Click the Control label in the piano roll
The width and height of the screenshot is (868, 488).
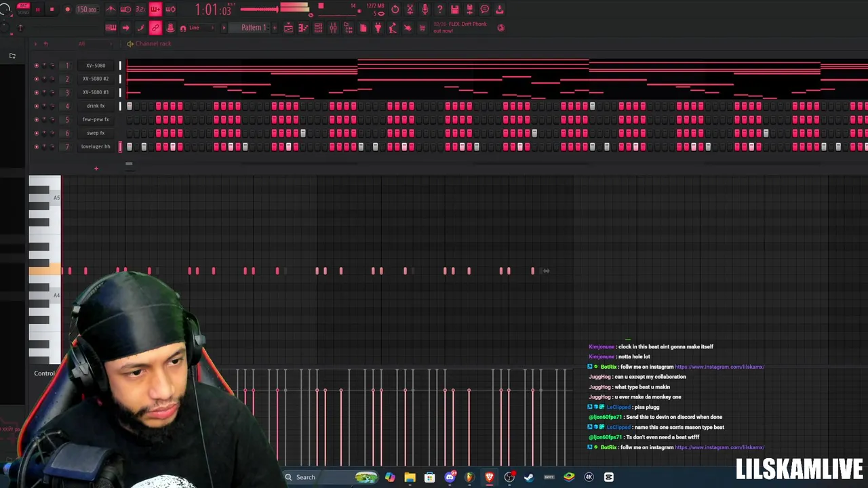click(x=45, y=373)
